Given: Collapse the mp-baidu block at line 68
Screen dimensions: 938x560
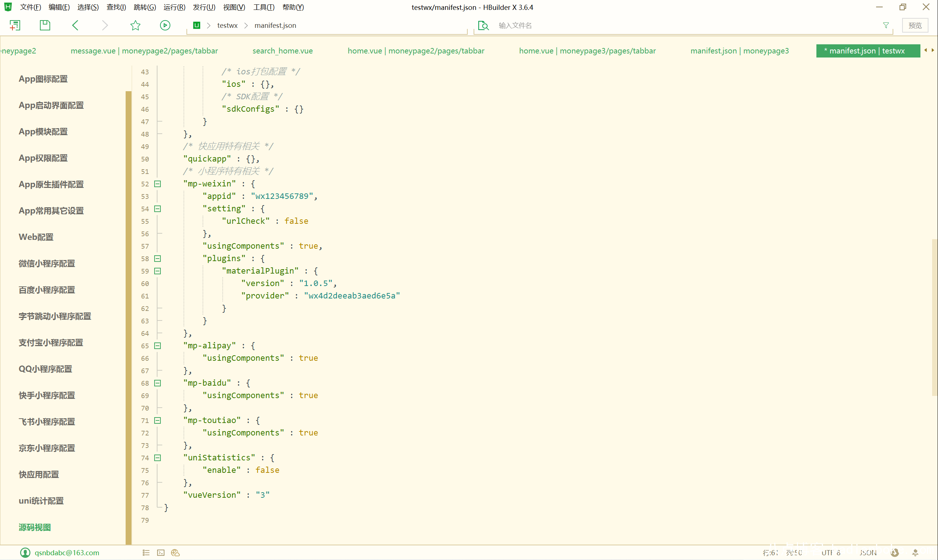Looking at the screenshot, I should (x=158, y=383).
